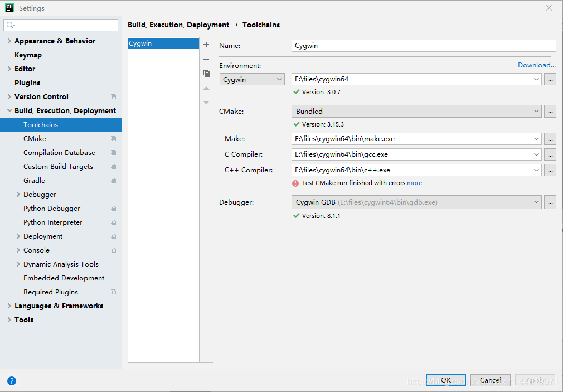Click the toolchain Name input field
Image resolution: width=563 pixels, height=392 pixels.
tap(424, 46)
